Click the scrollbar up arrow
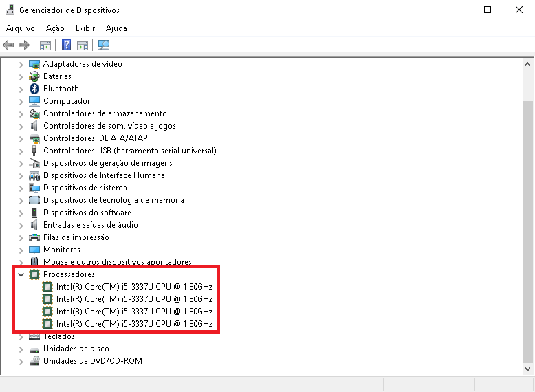The image size is (535, 392). pyautogui.click(x=527, y=64)
